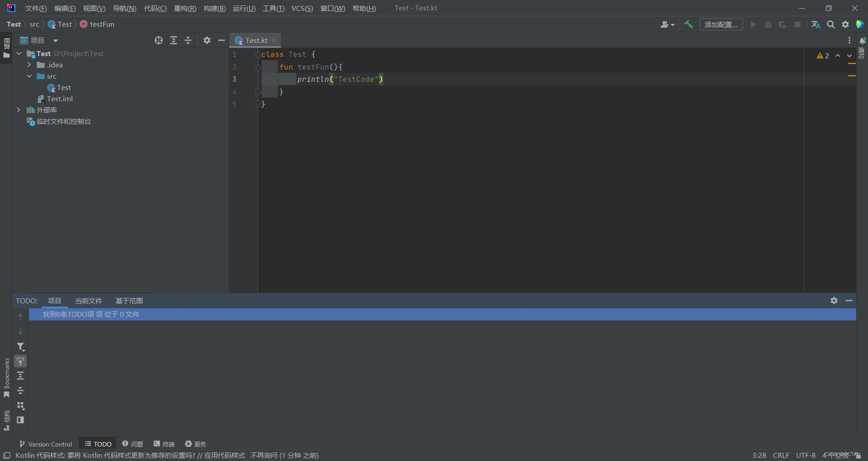Click Previous TODO up arrow
The image size is (868, 461).
point(20,317)
